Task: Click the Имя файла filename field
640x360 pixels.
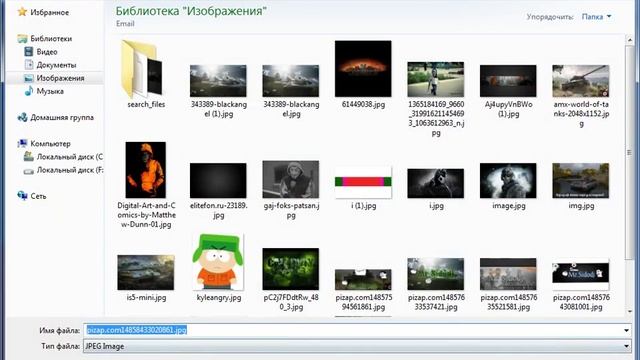Action: coord(358,330)
